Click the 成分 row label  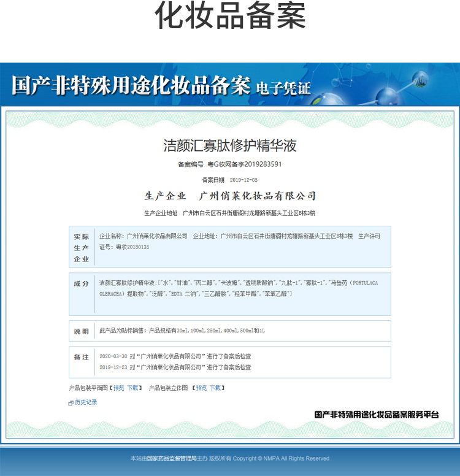click(x=82, y=284)
